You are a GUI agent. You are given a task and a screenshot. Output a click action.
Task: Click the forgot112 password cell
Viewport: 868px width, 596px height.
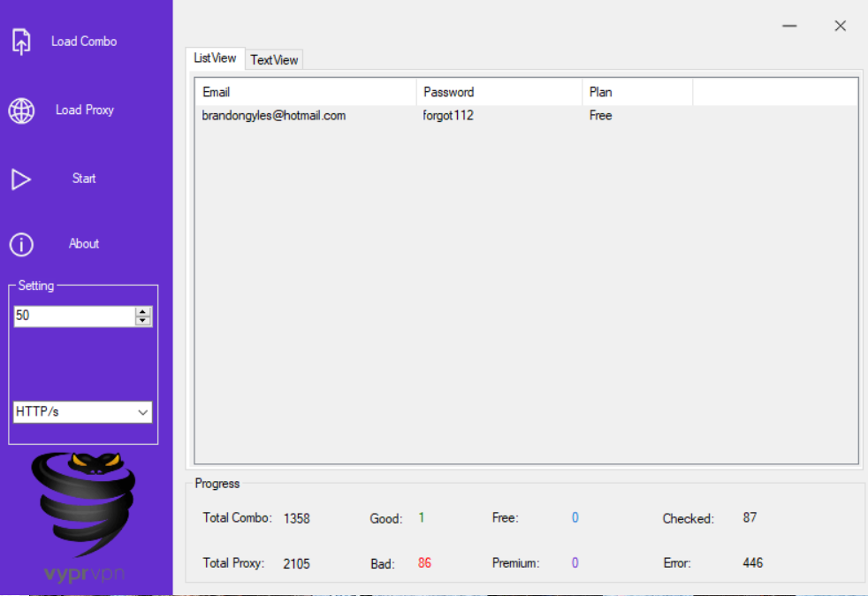pos(448,116)
